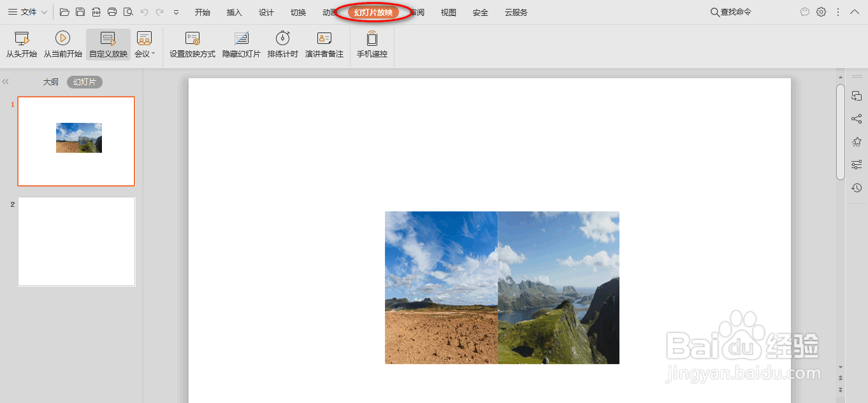Viewport: 868px width, 403px height.
Task: Click the save disk icon
Action: pyautogui.click(x=80, y=12)
